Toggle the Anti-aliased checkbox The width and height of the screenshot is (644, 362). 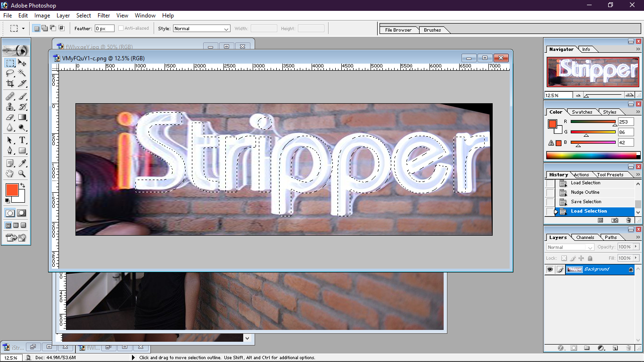click(121, 28)
